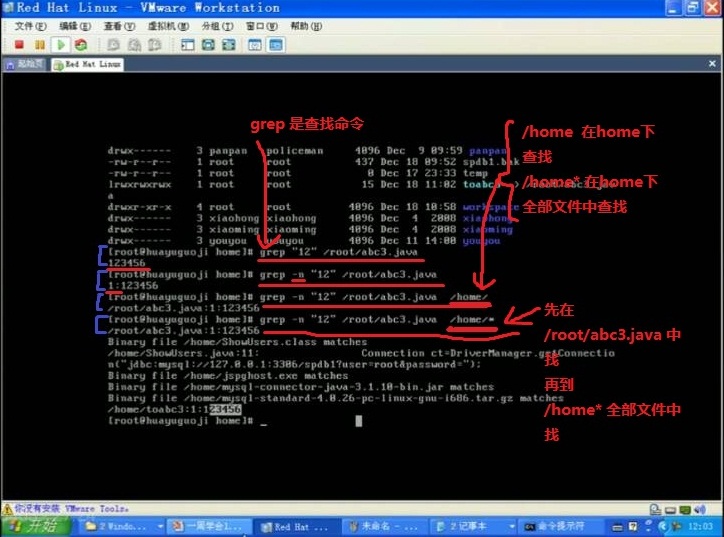
Task: Click the Revert to Snapshot icon
Action: [x=134, y=45]
